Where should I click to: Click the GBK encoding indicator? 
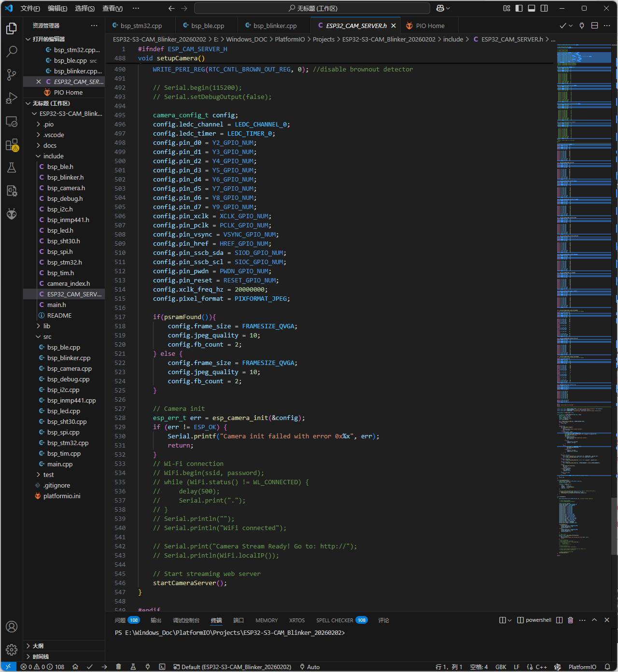pos(501,667)
